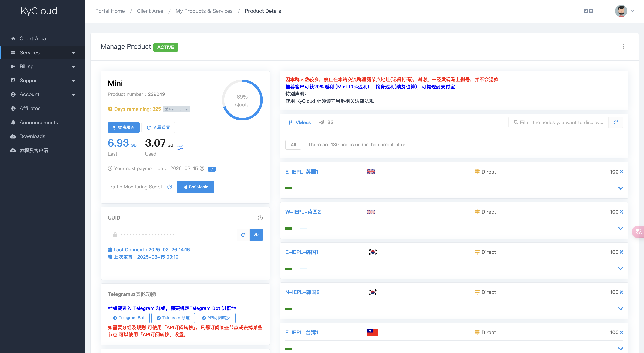This screenshot has width=644, height=353.
Task: Click the Korea flag on E-IEPL-韩国1
Action: [372, 252]
